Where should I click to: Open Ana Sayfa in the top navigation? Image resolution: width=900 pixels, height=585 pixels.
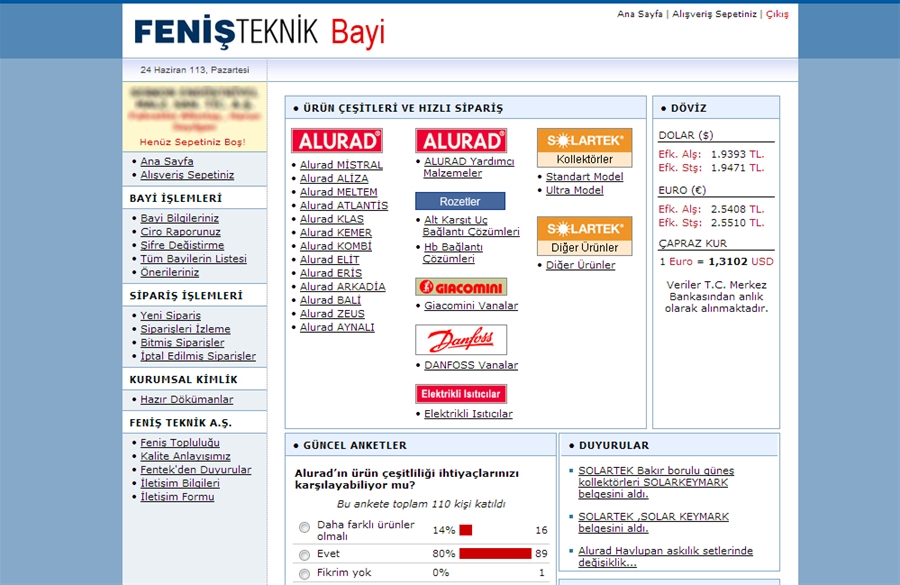click(x=639, y=14)
